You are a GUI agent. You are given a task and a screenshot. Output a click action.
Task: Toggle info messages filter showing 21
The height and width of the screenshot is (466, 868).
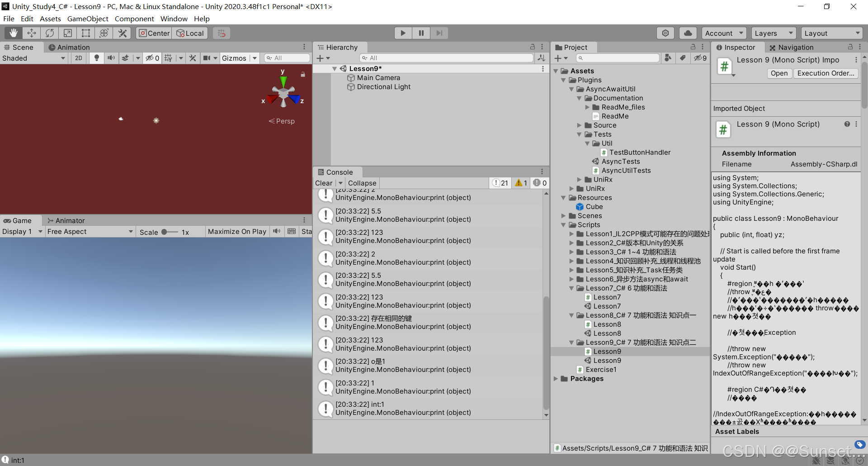point(500,183)
